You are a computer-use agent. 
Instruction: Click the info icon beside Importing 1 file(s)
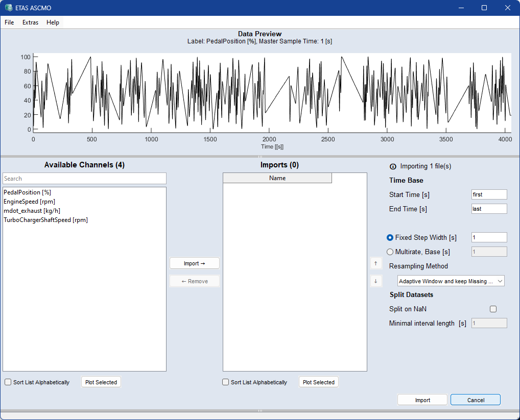click(393, 166)
